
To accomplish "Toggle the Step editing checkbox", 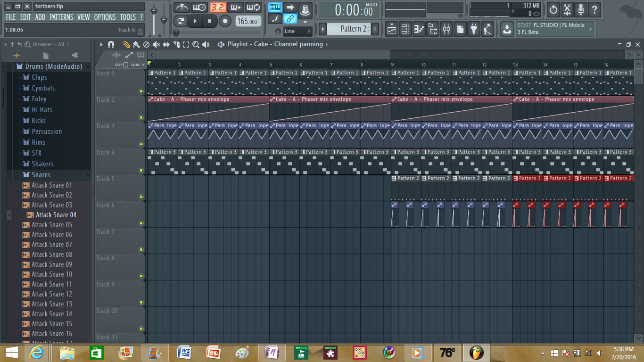I will click(125, 65).
